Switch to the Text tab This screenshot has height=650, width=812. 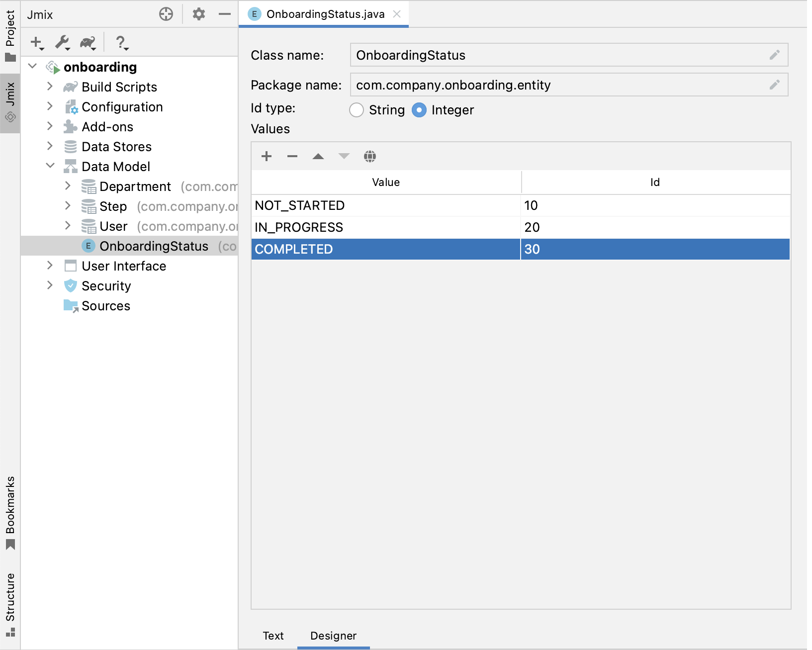273,636
